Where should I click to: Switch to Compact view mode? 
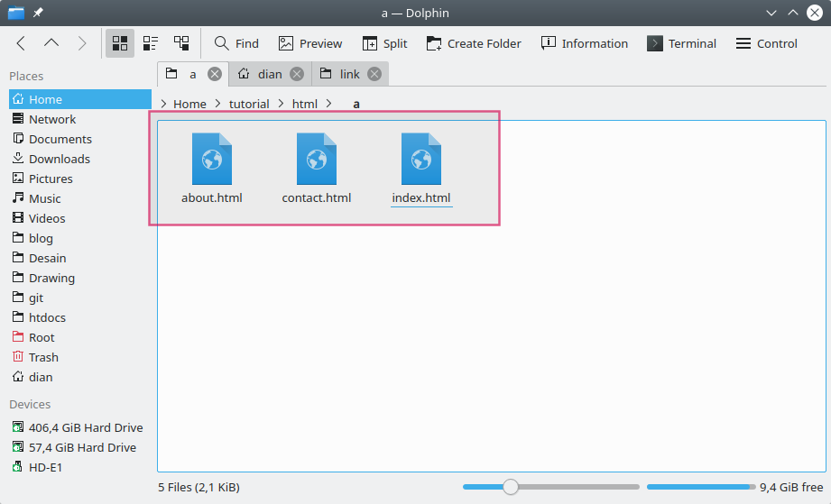[x=151, y=43]
